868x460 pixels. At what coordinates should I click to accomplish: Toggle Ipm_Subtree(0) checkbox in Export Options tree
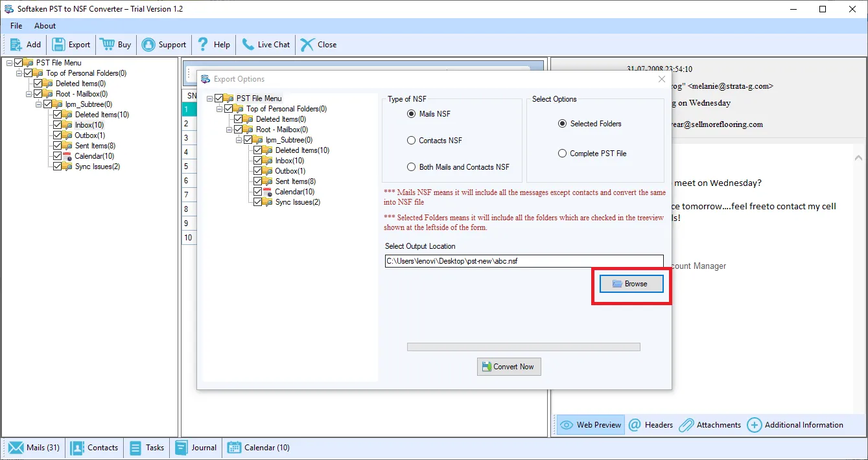coord(248,140)
